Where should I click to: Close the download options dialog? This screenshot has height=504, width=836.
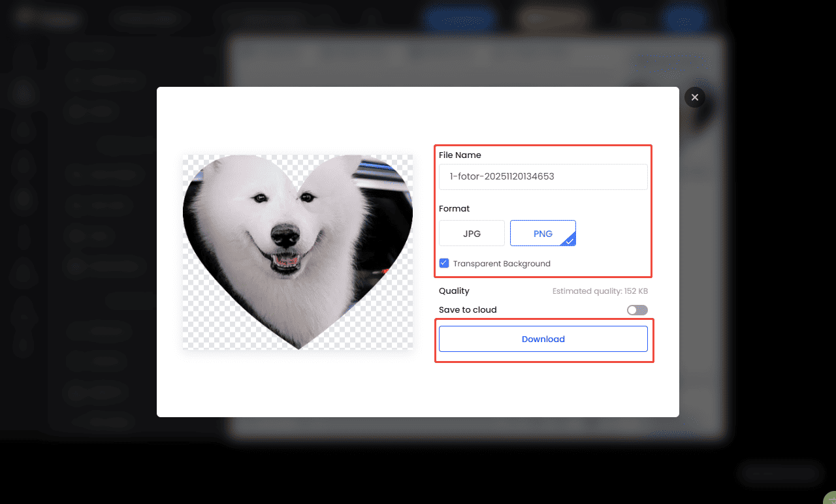[x=694, y=97]
